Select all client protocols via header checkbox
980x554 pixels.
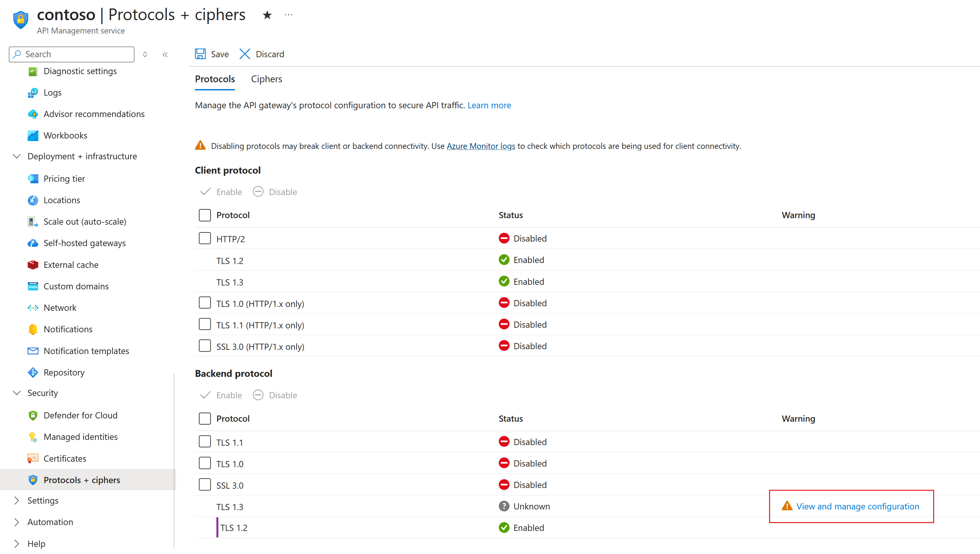click(205, 215)
